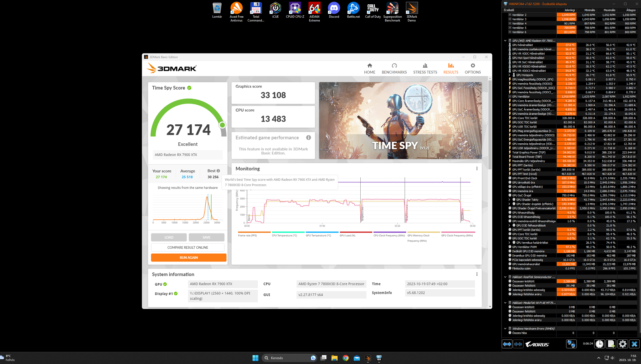The image size is (641, 364).
Task: Collapse the Windows Hardware Errors (WHEA) group
Action: click(505, 329)
